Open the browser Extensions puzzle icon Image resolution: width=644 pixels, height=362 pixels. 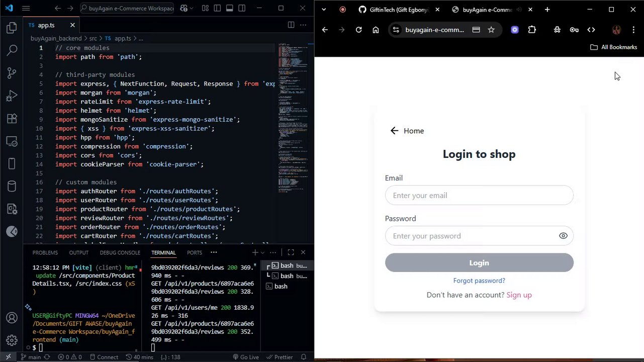click(532, 30)
